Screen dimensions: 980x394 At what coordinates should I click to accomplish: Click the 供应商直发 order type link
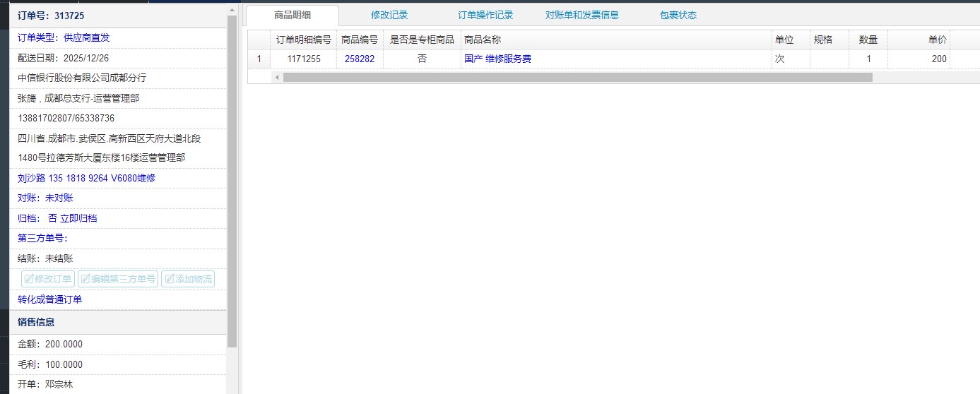point(87,38)
